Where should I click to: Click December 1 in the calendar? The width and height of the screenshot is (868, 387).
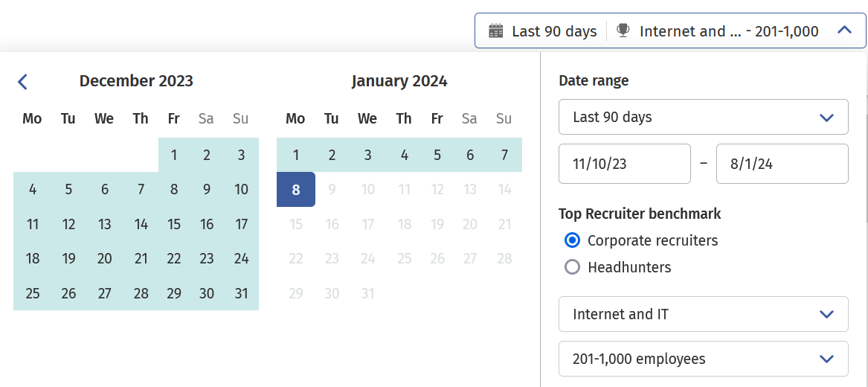coord(174,156)
